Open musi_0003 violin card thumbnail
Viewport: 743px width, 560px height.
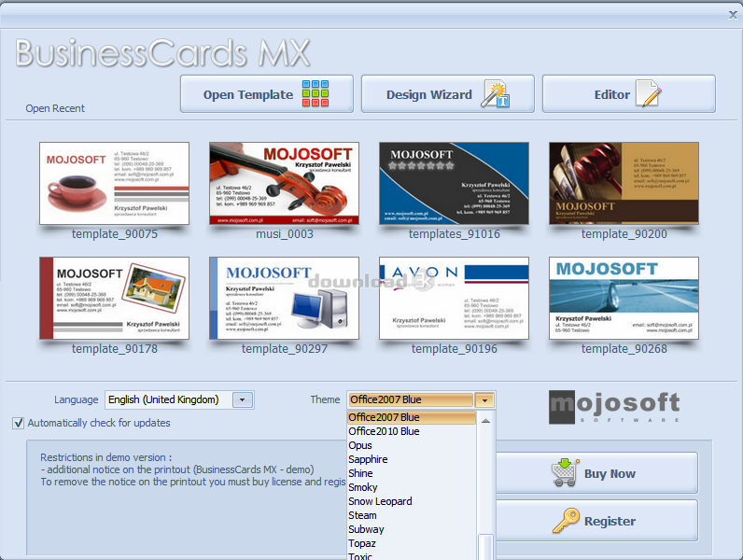point(285,183)
